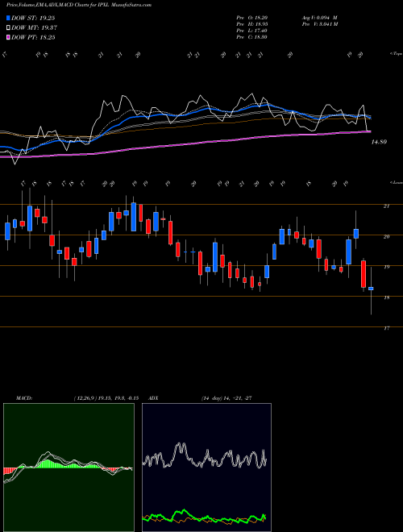Click the 'Pre V: 3.041 M' value
Viewport: 403px width, 532px height.
(x=319, y=23)
